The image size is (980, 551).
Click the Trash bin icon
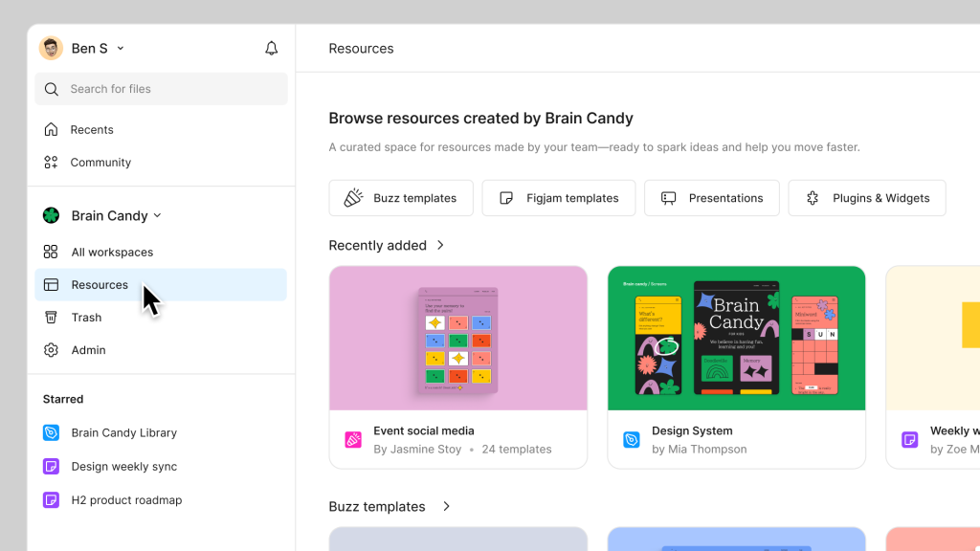(52, 318)
